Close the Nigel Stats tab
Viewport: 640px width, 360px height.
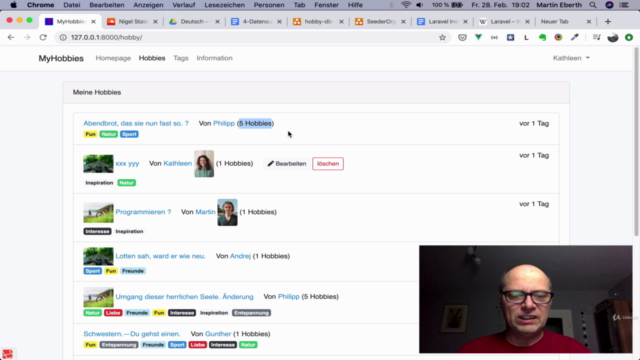click(155, 21)
